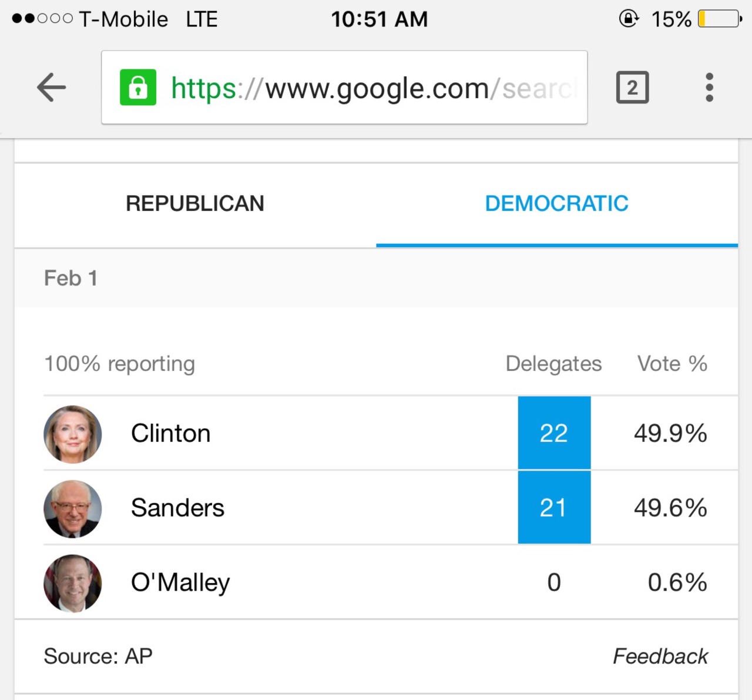Tap Sanders' profile photo

click(73, 508)
